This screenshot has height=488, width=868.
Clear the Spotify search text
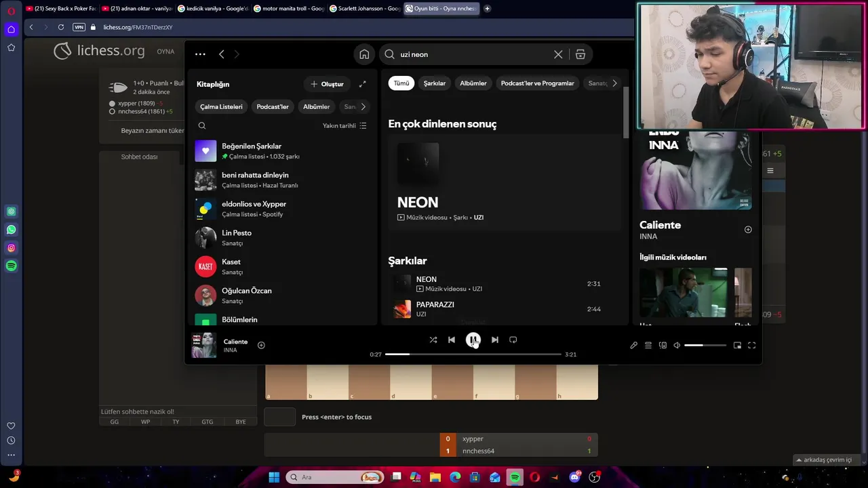click(558, 54)
